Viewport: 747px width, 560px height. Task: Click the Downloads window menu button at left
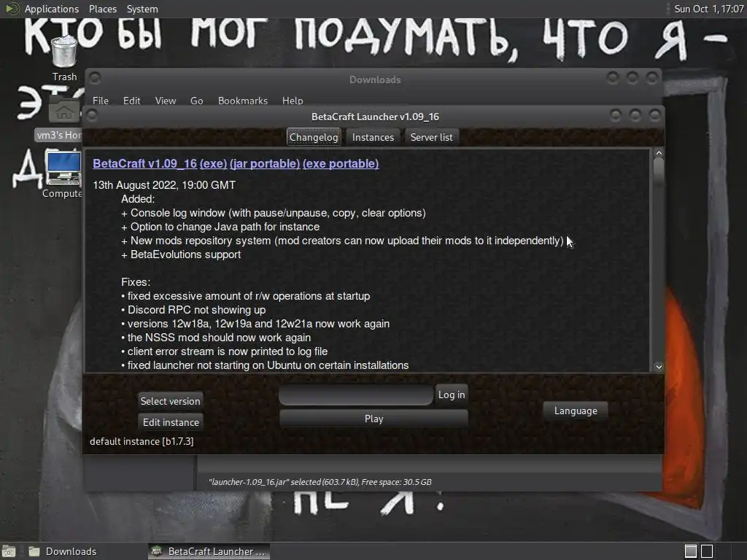95,77
